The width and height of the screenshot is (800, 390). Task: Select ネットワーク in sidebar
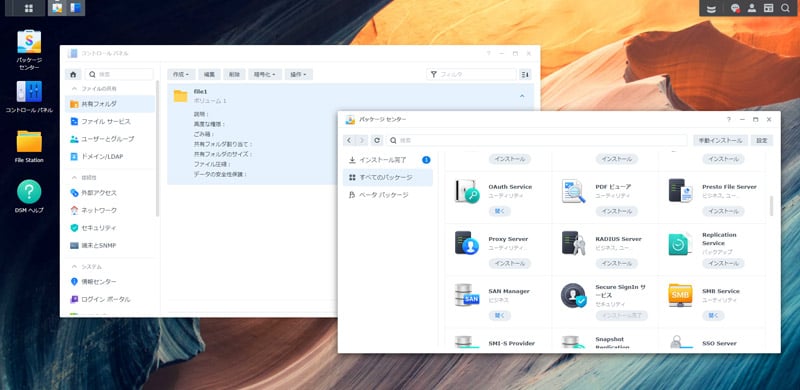click(x=110, y=210)
